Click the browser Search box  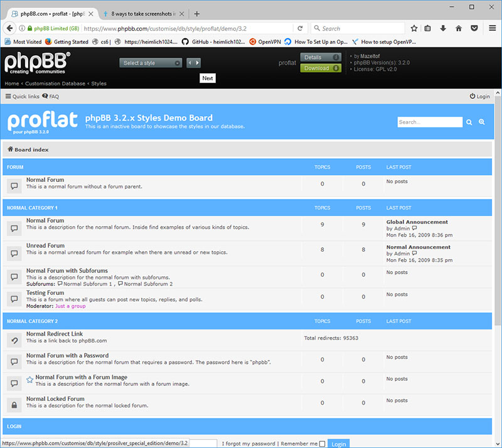tap(358, 28)
